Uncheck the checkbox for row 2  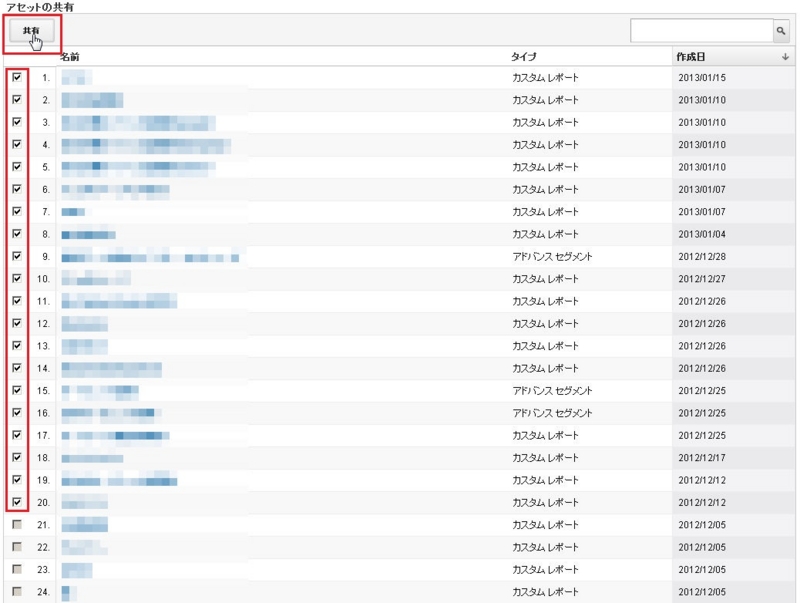(x=17, y=99)
